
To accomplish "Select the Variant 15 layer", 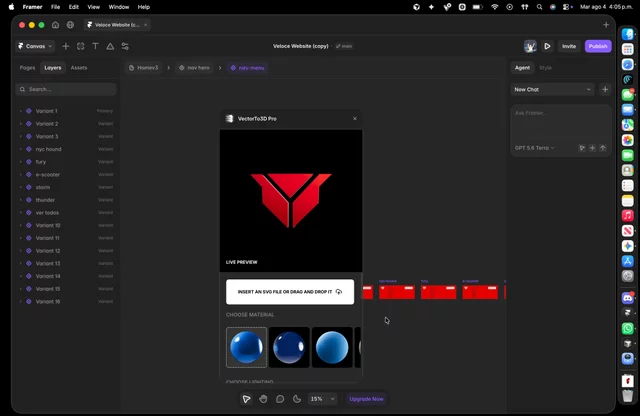I will [x=66, y=289].
